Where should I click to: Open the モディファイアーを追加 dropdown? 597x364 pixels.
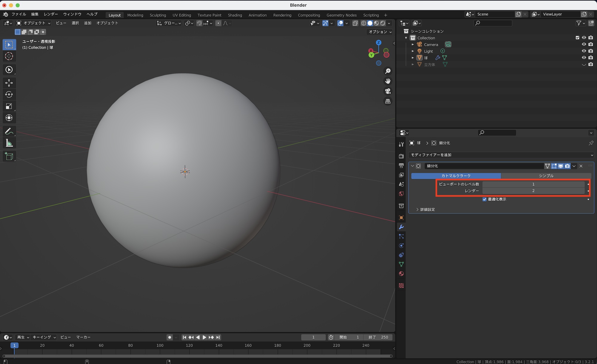tap(501, 155)
